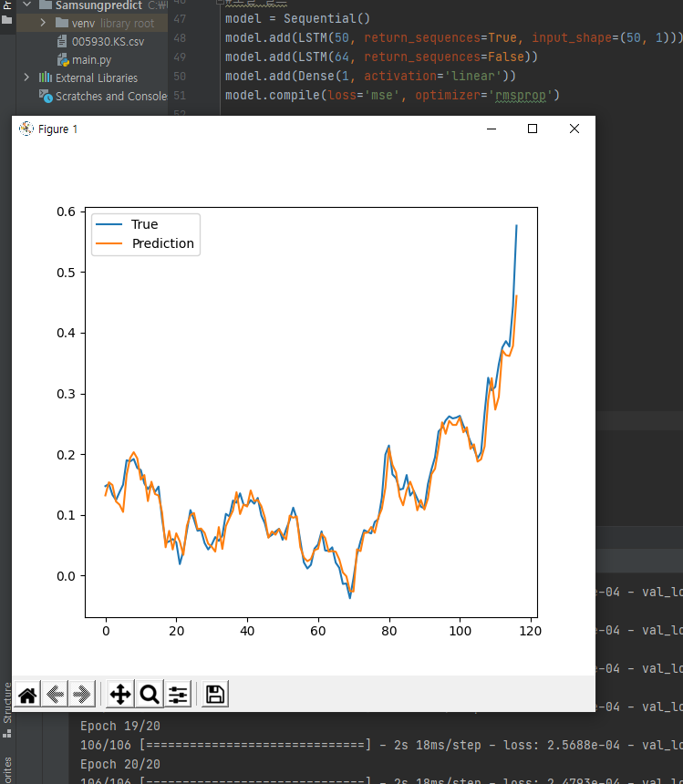The width and height of the screenshot is (683, 784).
Task: Go back to previous plot view
Action: pos(55,694)
